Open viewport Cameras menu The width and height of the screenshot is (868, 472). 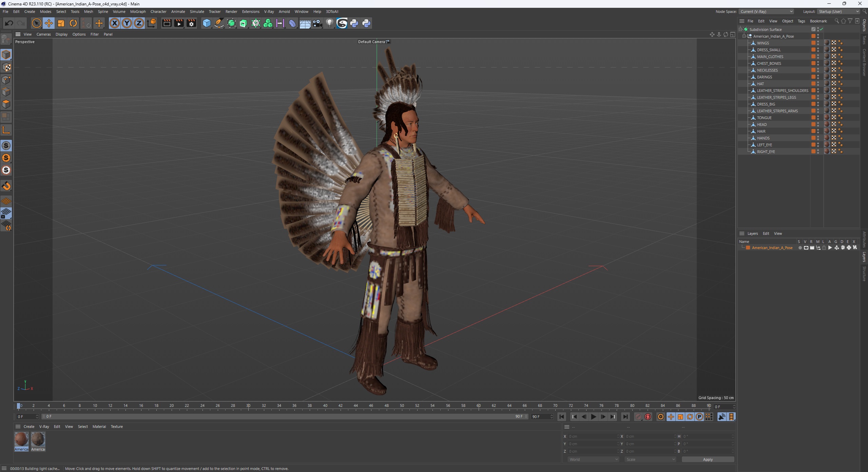tap(43, 34)
